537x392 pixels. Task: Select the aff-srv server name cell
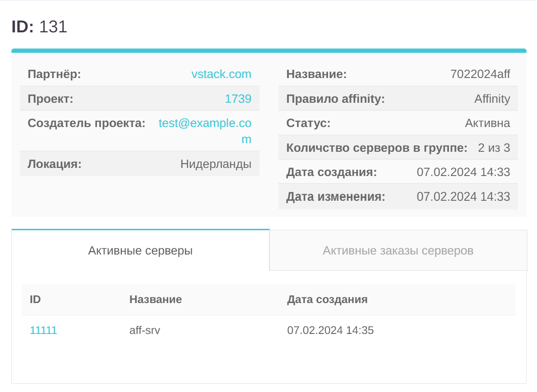[145, 330]
